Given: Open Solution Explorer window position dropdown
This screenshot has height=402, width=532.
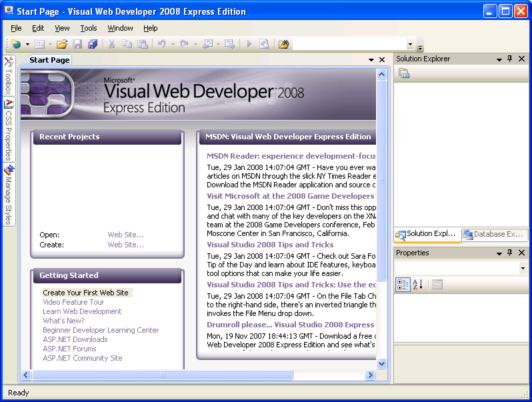Looking at the screenshot, I should pyautogui.click(x=499, y=59).
